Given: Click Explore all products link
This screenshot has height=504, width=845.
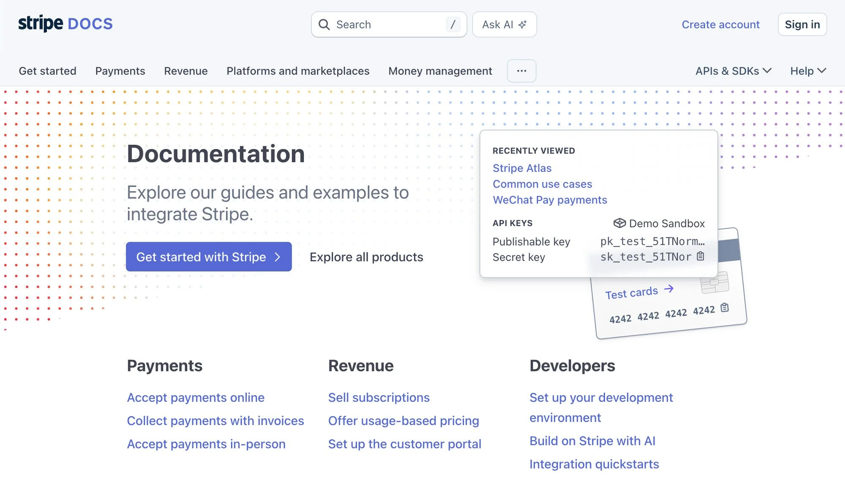Looking at the screenshot, I should tap(366, 257).
